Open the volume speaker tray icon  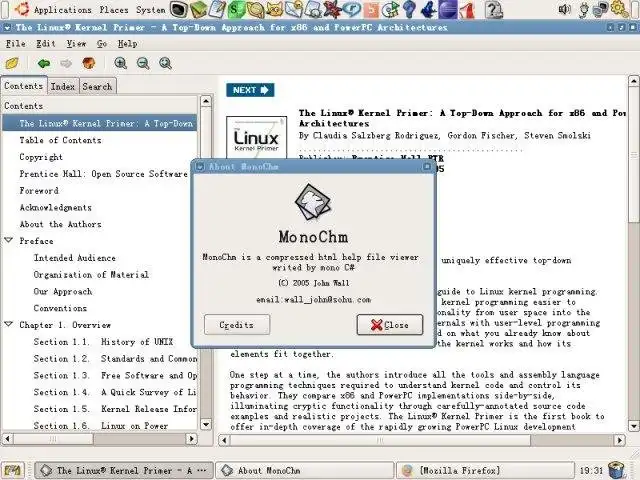point(564,9)
